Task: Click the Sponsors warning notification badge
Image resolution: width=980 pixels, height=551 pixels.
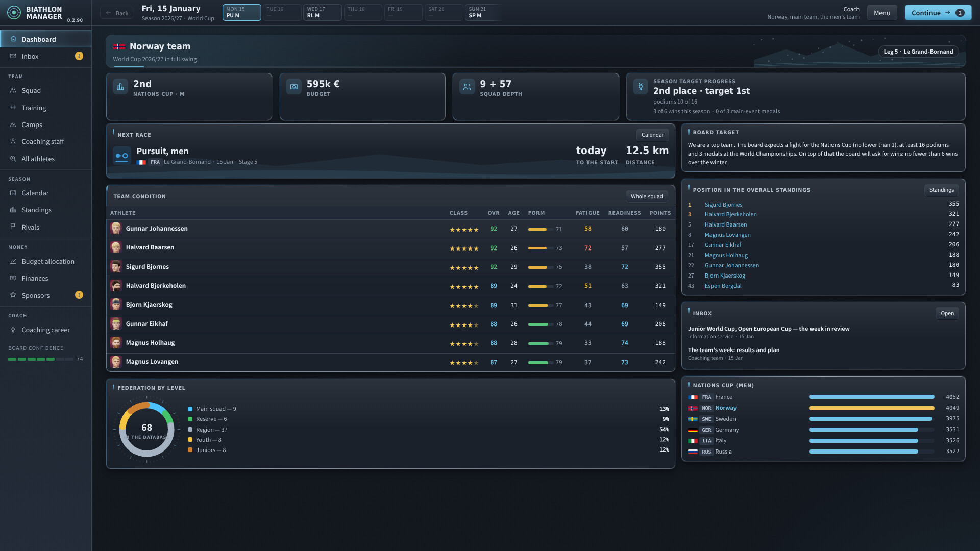Action: click(x=79, y=295)
